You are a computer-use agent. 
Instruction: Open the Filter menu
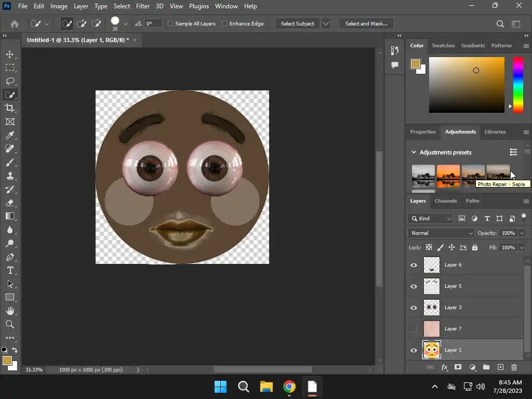pyautogui.click(x=143, y=6)
